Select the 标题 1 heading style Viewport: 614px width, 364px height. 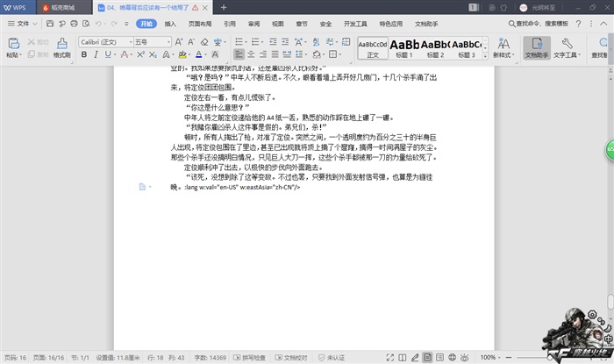403,47
